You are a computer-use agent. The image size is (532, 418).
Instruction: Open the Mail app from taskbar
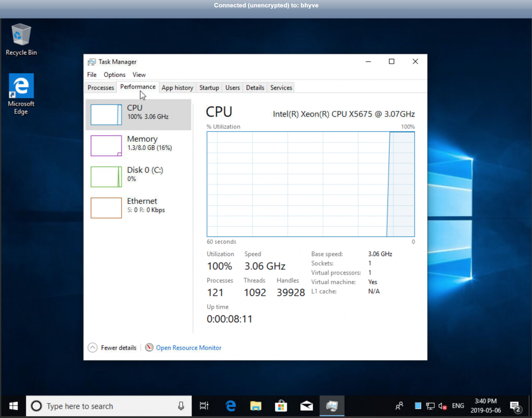tap(307, 406)
